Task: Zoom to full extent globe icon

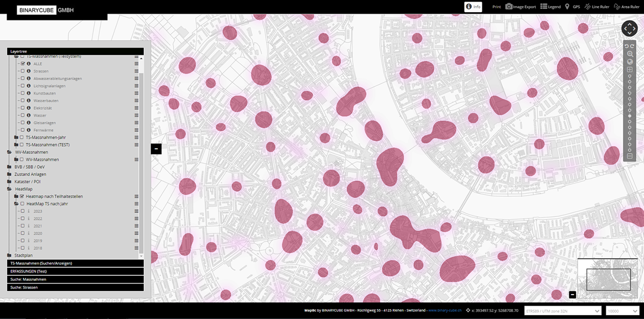Action: [x=630, y=62]
